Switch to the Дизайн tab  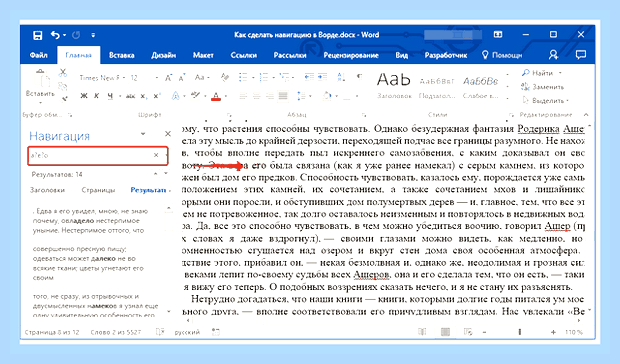coord(163,55)
